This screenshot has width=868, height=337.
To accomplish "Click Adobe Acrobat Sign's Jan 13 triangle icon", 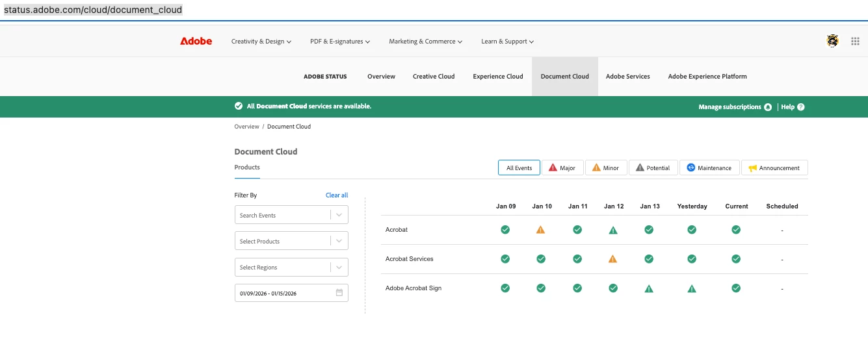I will (x=649, y=288).
